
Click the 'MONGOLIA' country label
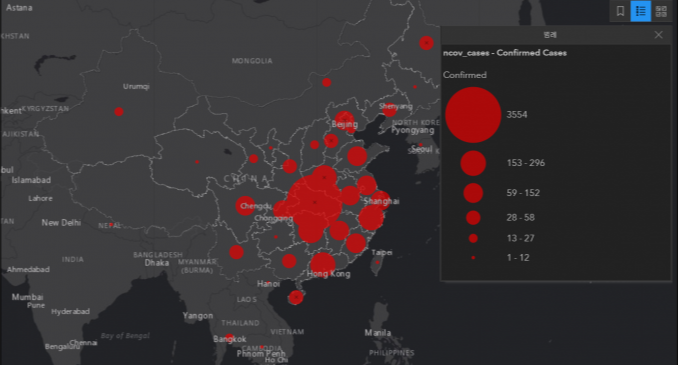252,61
